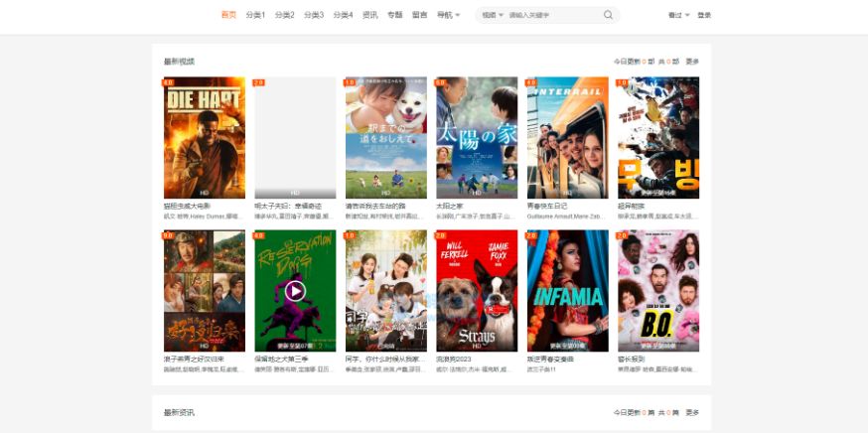Screen dimensions: 868x433
Task: Go to the 分类3 category
Action: coord(314,15)
